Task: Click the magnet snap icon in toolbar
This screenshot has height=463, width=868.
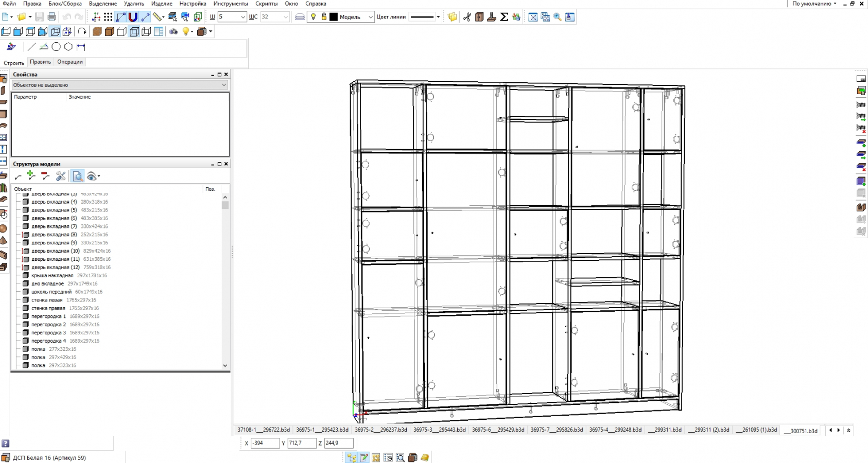Action: click(133, 17)
